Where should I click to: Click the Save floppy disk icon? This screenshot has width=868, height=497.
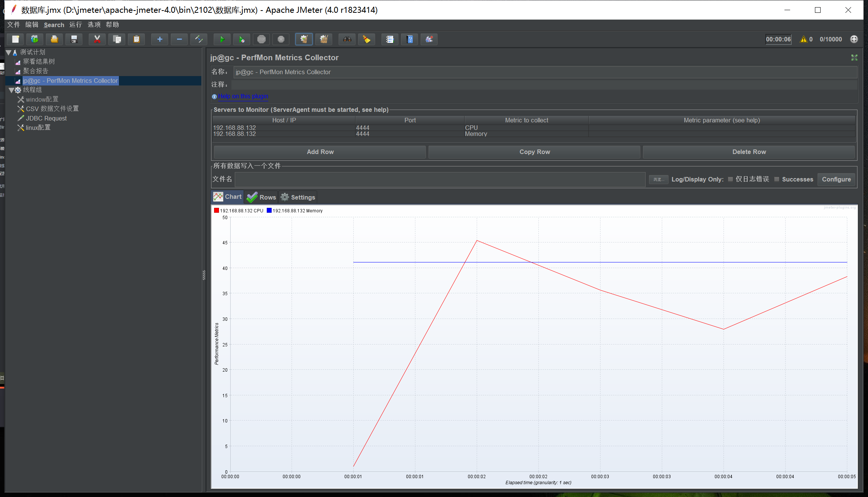click(74, 39)
